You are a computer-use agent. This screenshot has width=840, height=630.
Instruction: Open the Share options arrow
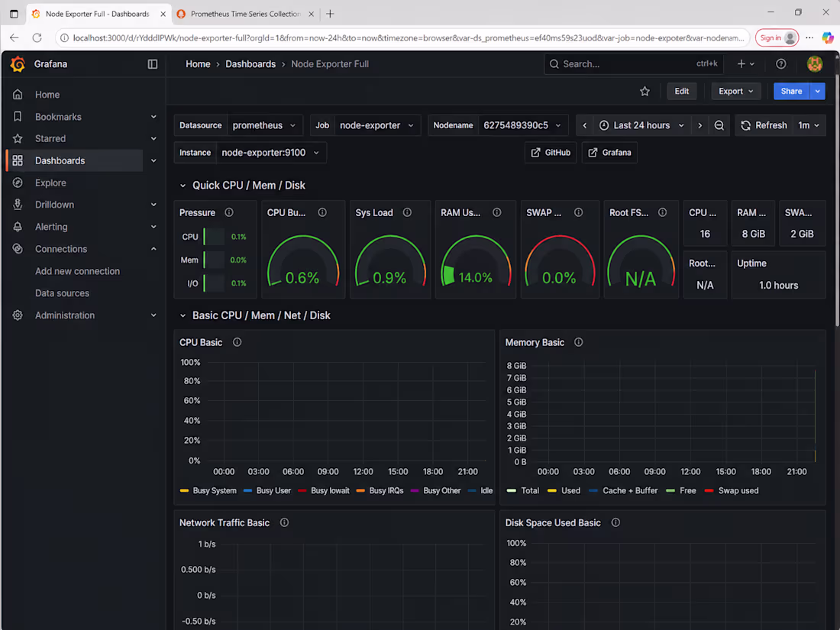pos(818,91)
